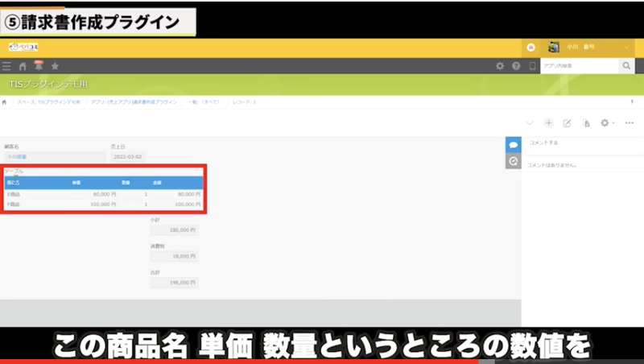Open the notifications bell
The image size is (644, 364).
[x=38, y=65]
